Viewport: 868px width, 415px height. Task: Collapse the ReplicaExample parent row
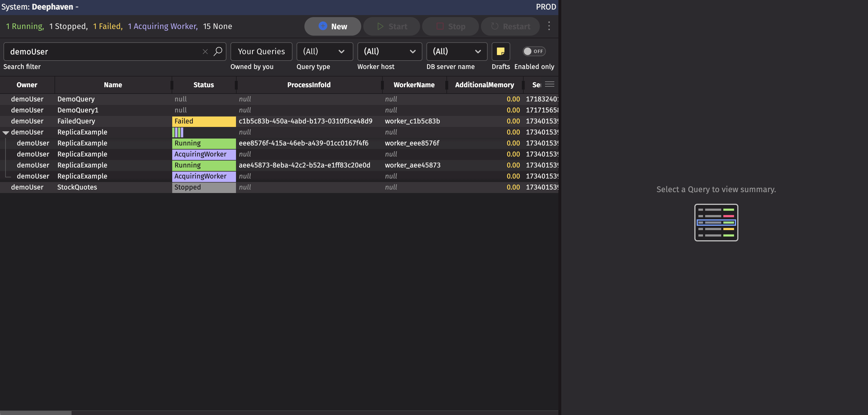[6, 132]
